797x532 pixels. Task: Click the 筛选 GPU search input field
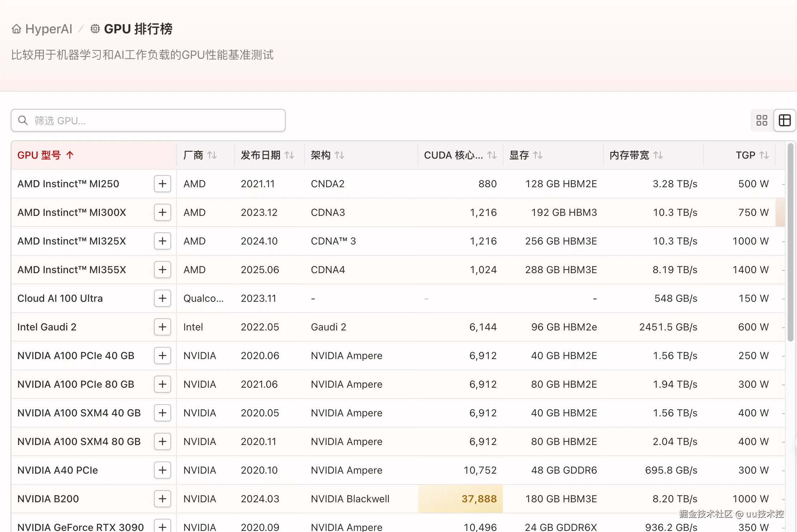[x=148, y=120]
